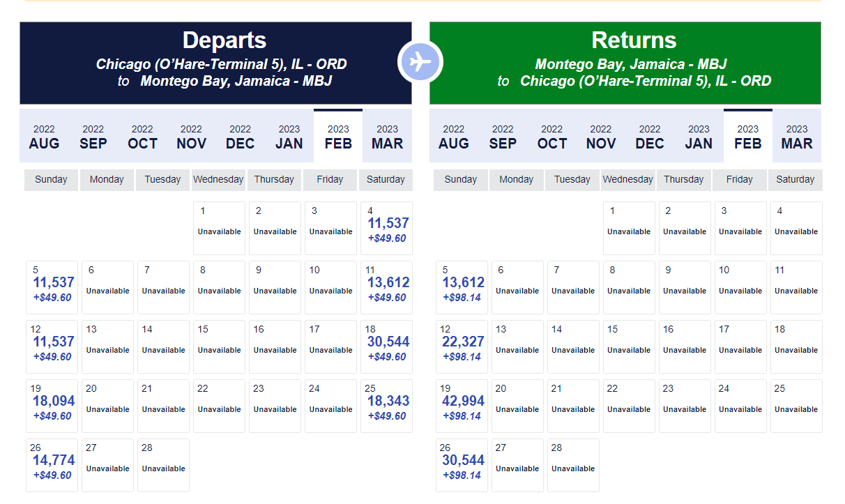Pick departure Feb 11 priced 13,612
This screenshot has height=504, width=845.
pyautogui.click(x=387, y=288)
